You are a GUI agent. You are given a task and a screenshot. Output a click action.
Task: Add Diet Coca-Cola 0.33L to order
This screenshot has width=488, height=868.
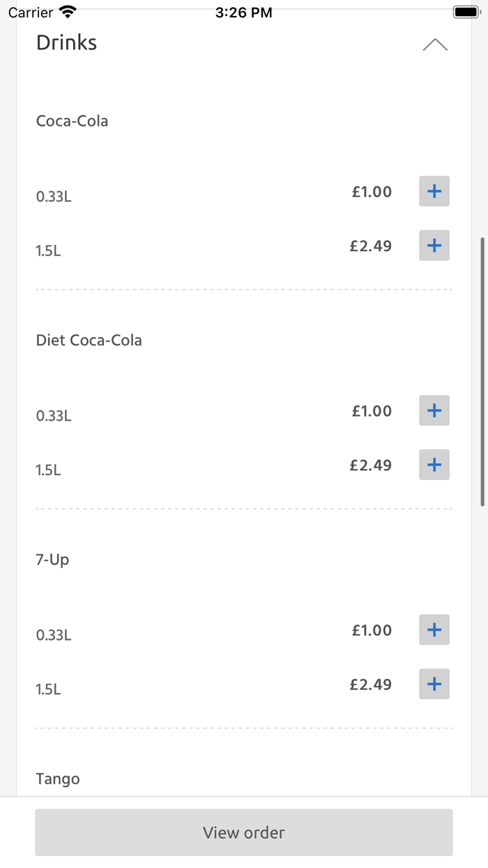434,410
